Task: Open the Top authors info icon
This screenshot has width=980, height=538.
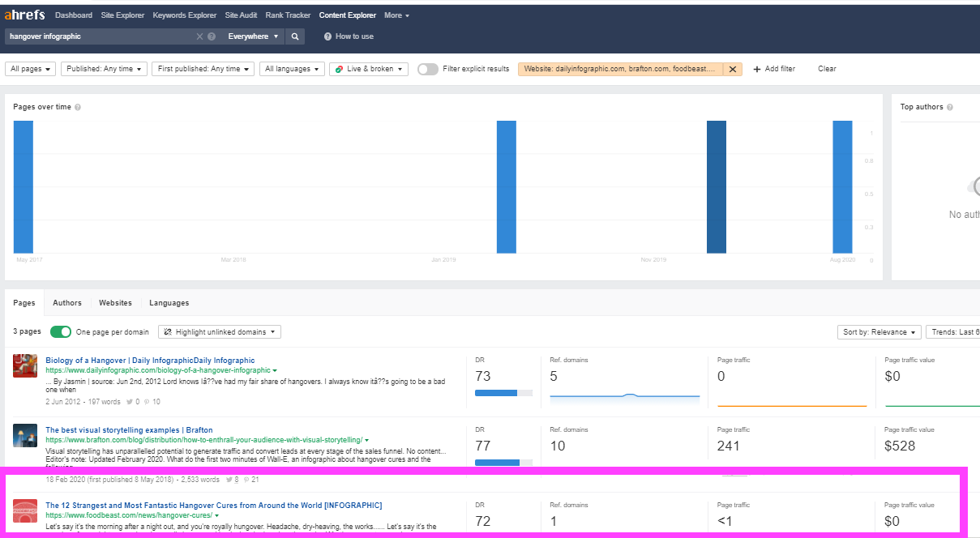Action: 950,107
